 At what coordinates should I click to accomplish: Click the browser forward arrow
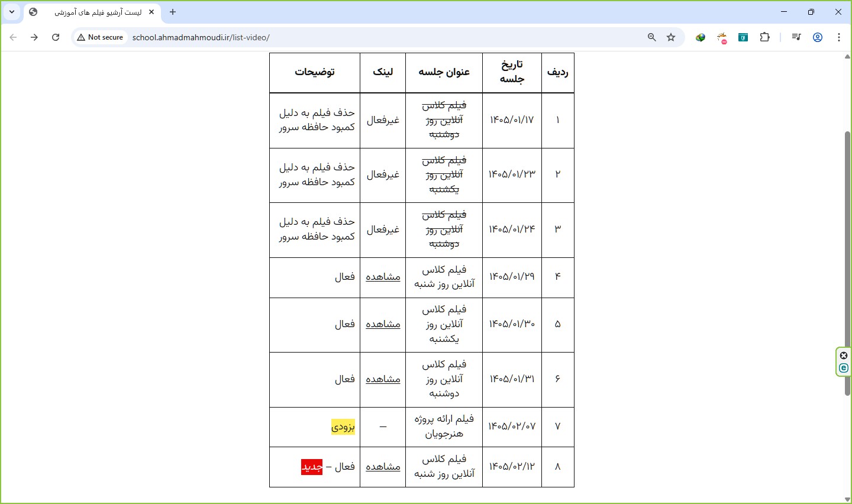coord(34,37)
